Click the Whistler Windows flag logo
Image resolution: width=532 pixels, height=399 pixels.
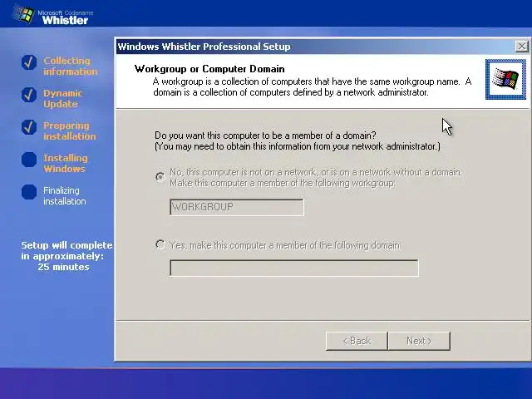24,14
